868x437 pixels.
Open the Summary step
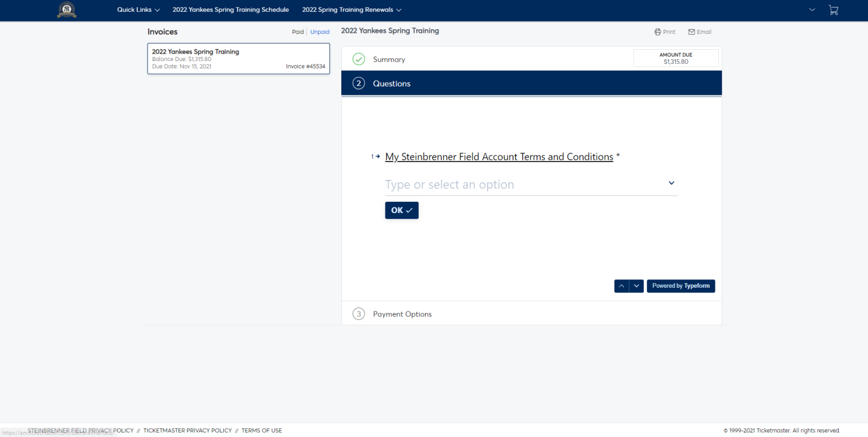pos(389,59)
